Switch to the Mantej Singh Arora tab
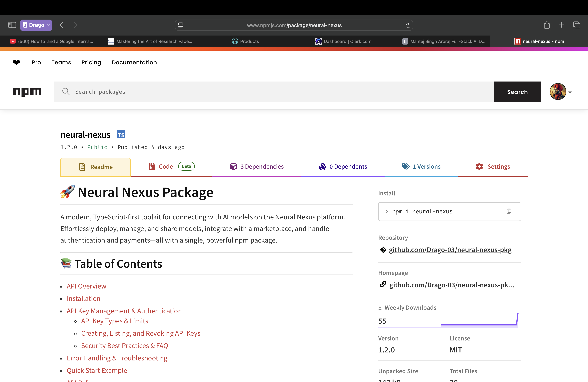 pyautogui.click(x=441, y=41)
